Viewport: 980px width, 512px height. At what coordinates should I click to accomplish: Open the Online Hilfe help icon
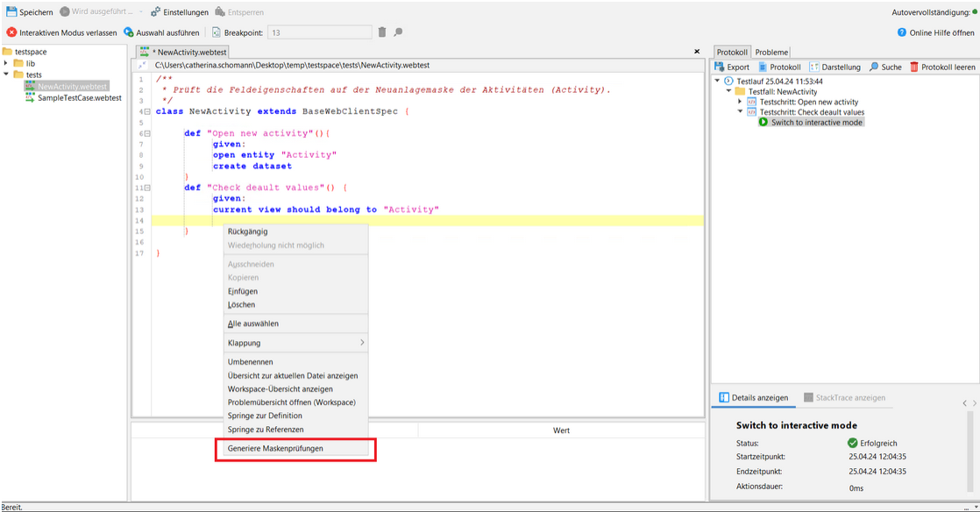(x=902, y=32)
